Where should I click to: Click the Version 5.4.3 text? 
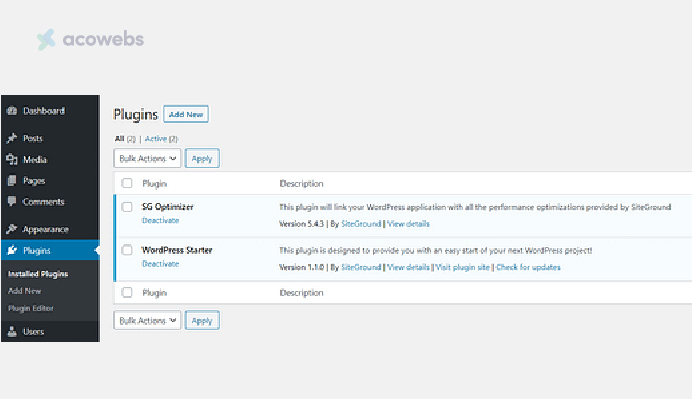301,224
